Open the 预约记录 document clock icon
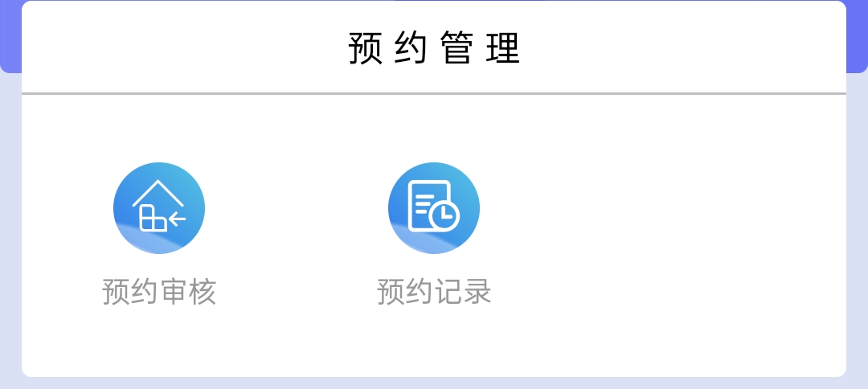Viewport: 868px width, 389px height. coord(433,208)
